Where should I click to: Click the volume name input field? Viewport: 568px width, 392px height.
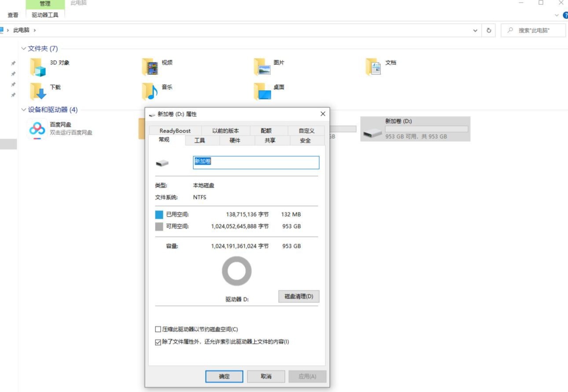tap(255, 162)
